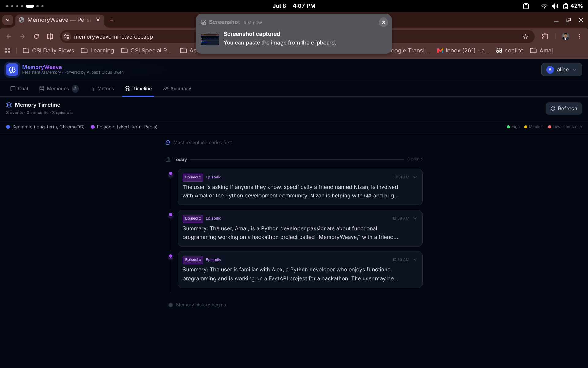Click the browser back arrow
The image size is (588, 368).
tap(9, 36)
